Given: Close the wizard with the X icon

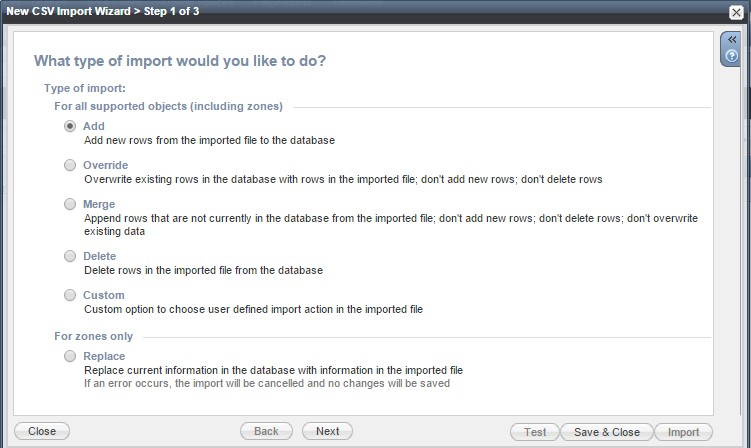Looking at the screenshot, I should (737, 12).
